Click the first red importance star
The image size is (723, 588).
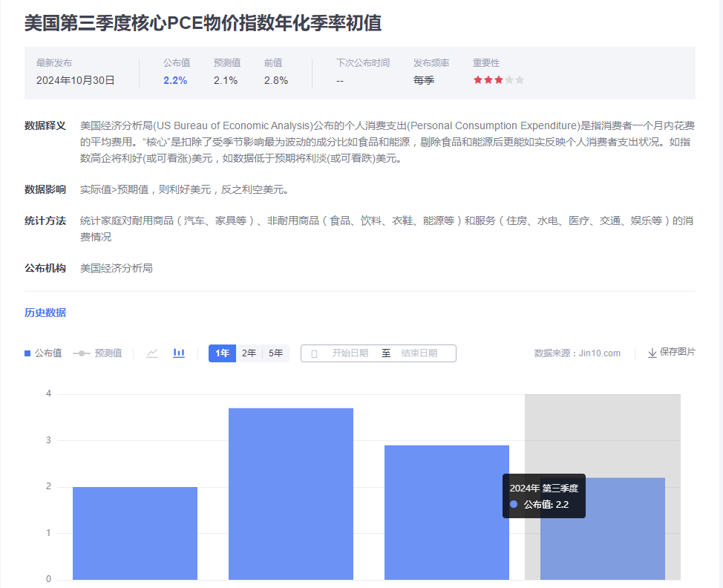click(x=478, y=80)
